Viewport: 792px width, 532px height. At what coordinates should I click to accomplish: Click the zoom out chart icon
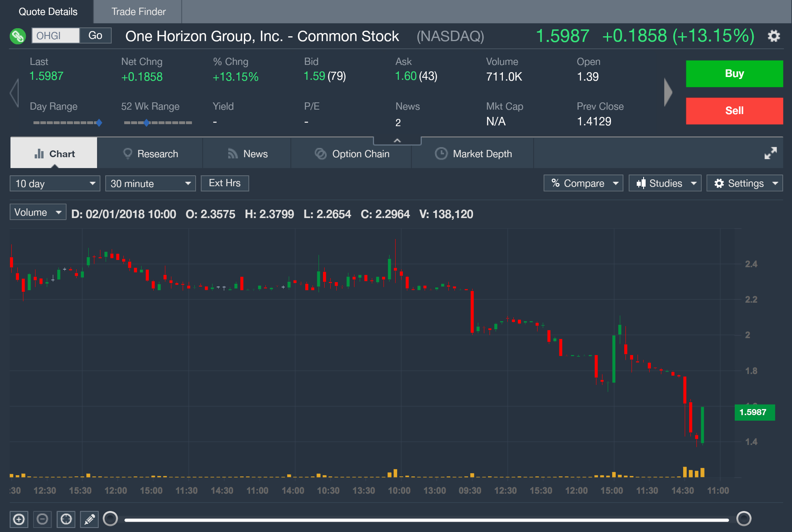point(42,519)
